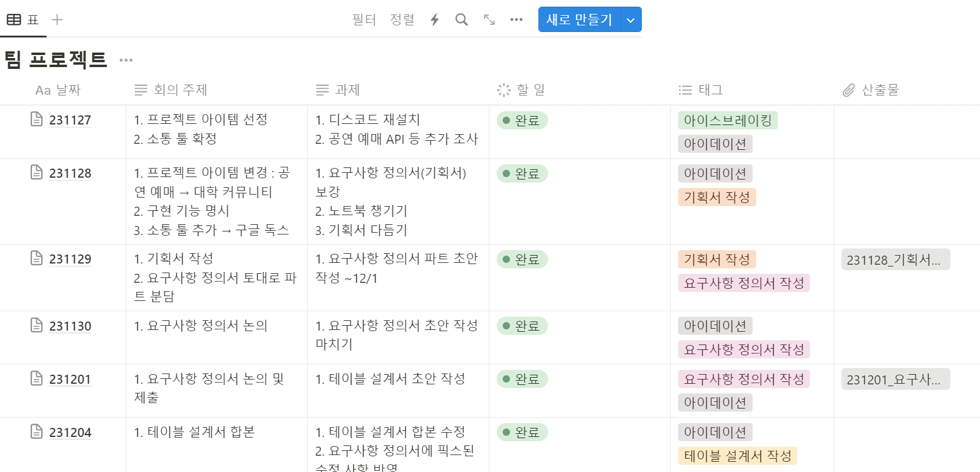Click the 테이블 설계서 작성 tag

tap(737, 456)
